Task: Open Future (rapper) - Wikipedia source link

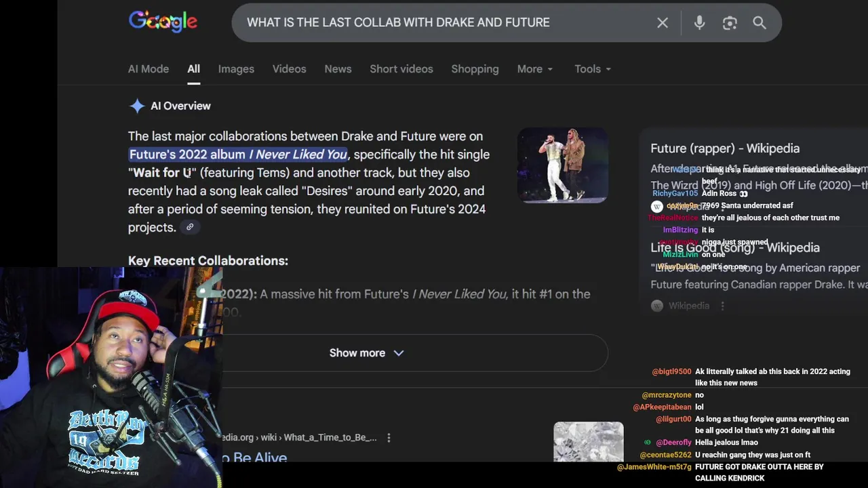Action: pyautogui.click(x=725, y=148)
